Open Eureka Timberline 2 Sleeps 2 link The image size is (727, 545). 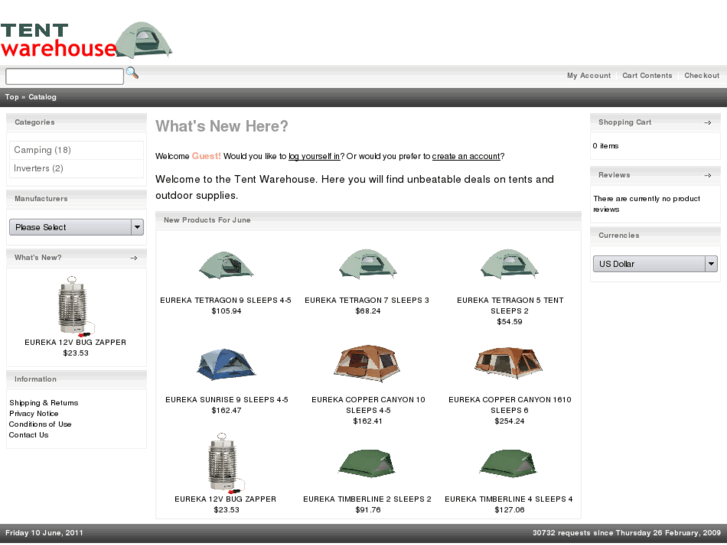[x=367, y=499]
